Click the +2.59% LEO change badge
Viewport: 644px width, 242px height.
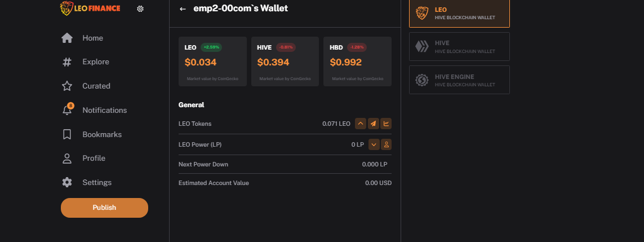click(x=211, y=47)
